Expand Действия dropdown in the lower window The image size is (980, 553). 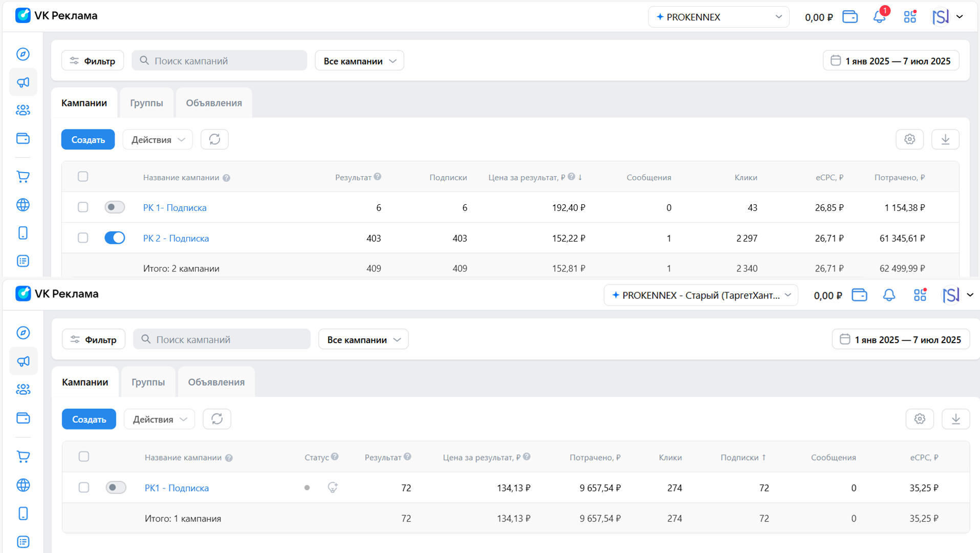click(x=159, y=419)
